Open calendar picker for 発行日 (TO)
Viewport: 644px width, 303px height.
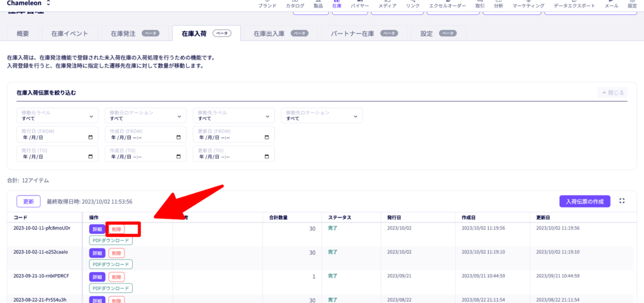(x=91, y=157)
